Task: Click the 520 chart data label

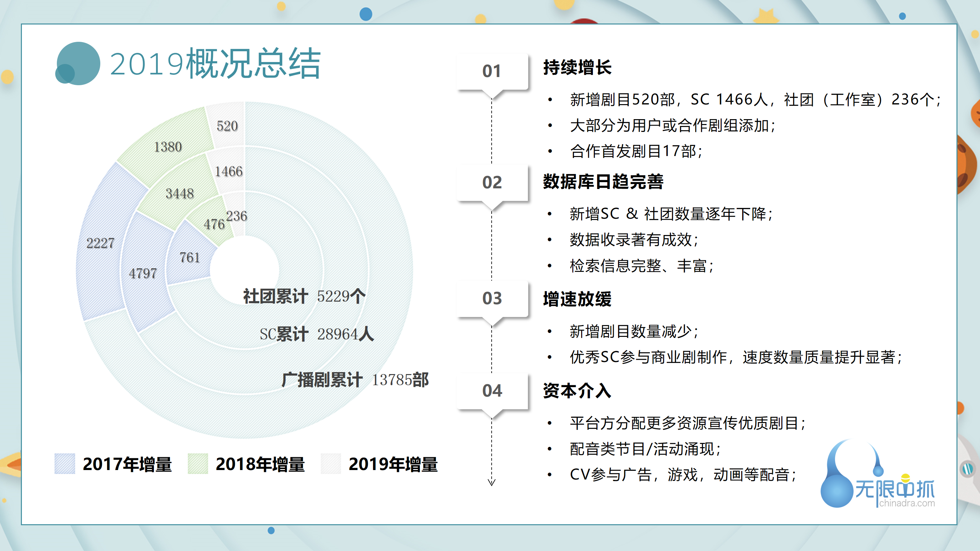Action: (227, 126)
